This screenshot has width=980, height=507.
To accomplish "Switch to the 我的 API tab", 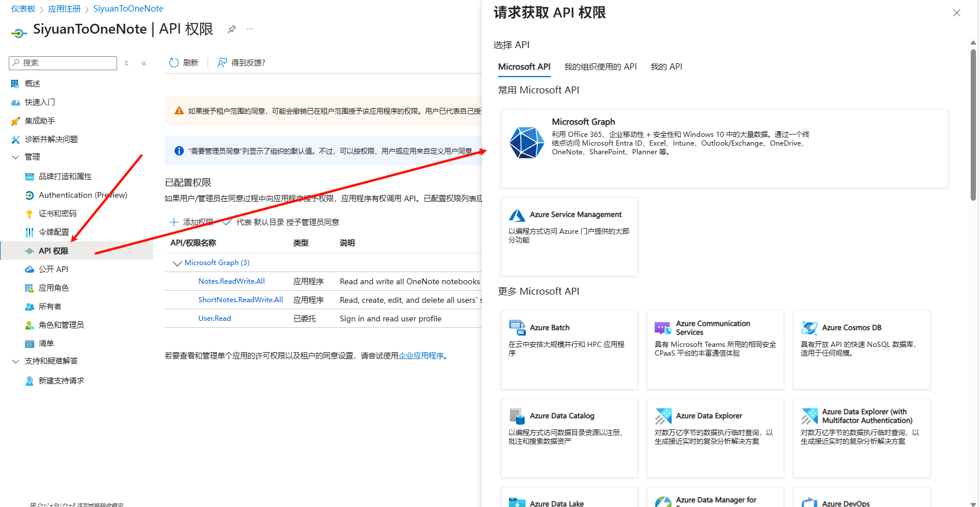I will pyautogui.click(x=666, y=67).
